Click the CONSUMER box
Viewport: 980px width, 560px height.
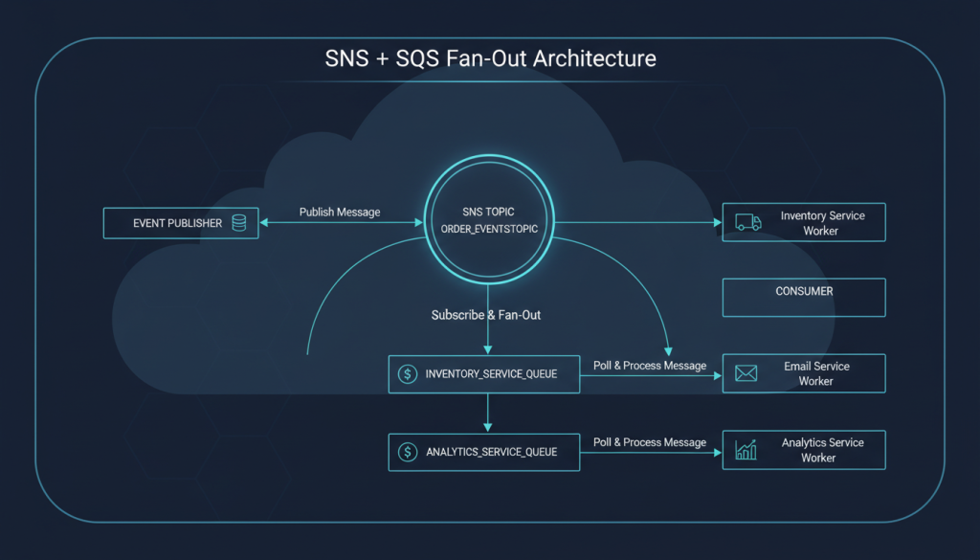click(804, 297)
